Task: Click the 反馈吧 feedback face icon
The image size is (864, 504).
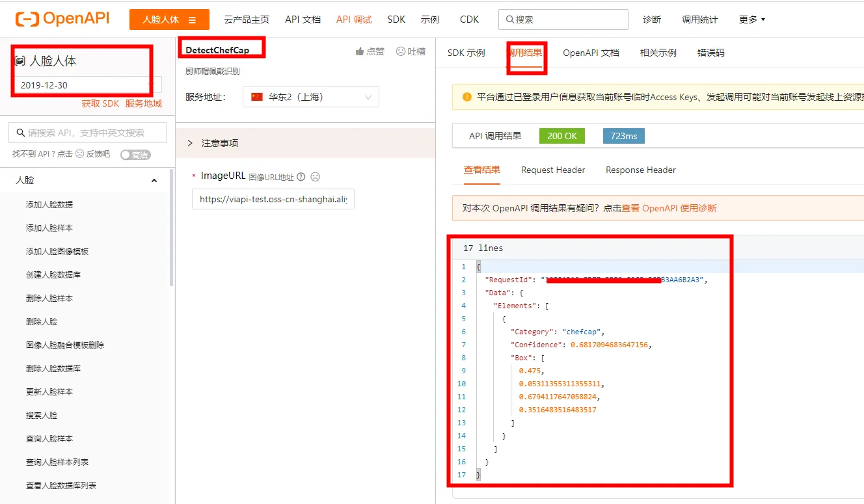Action: pyautogui.click(x=80, y=154)
